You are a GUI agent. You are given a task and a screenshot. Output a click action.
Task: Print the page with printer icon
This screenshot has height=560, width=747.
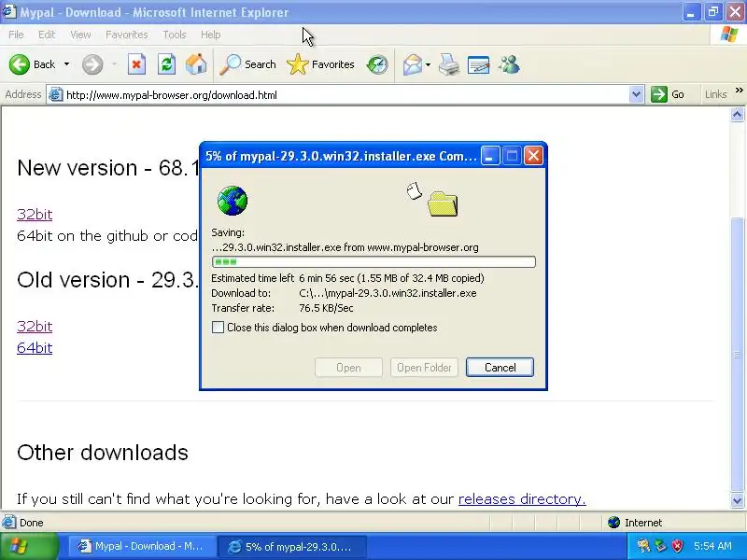[449, 64]
